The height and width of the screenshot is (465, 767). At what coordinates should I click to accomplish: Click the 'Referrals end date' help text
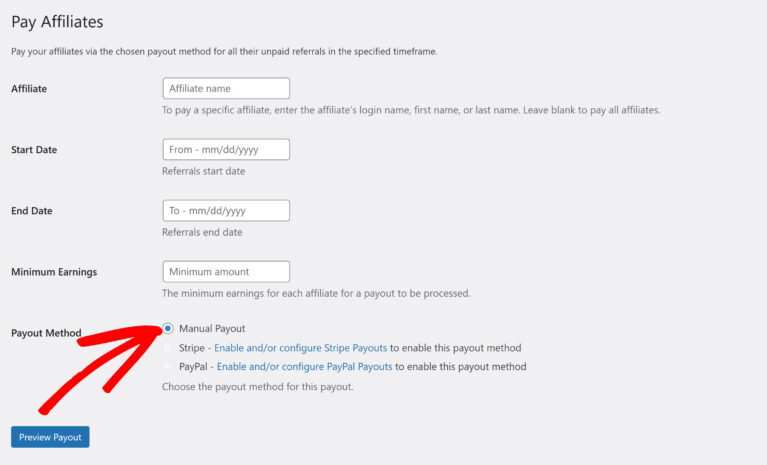(202, 232)
